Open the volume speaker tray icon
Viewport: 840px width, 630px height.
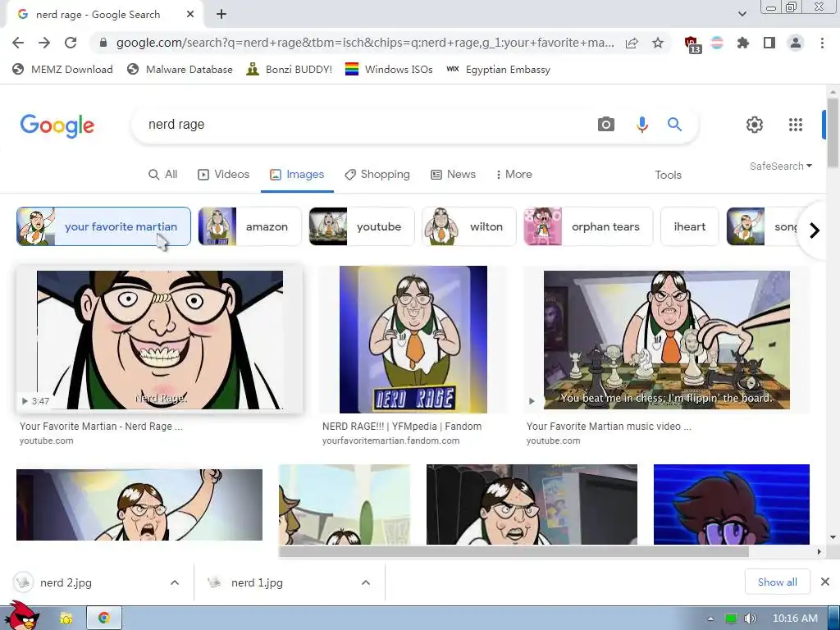(x=750, y=619)
